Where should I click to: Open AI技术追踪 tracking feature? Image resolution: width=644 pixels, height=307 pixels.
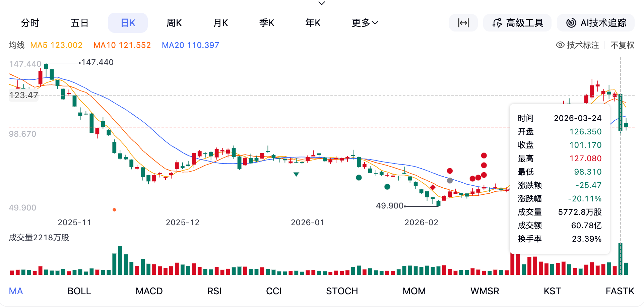pyautogui.click(x=596, y=23)
